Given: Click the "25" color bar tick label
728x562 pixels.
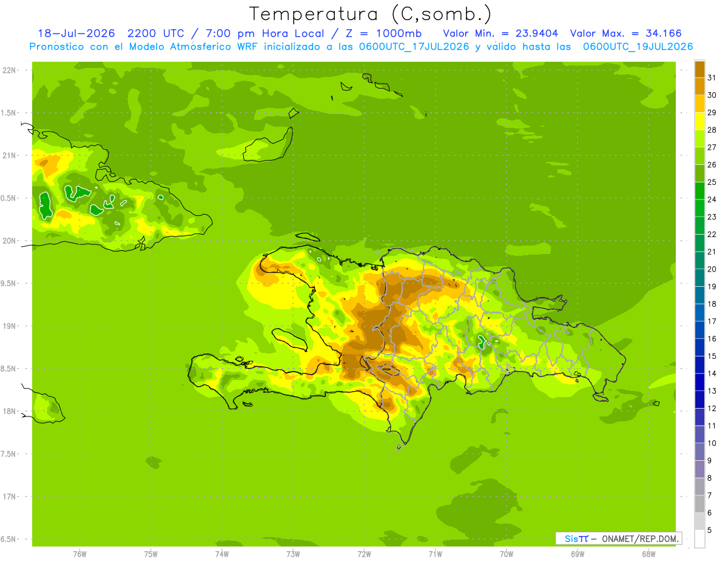Looking at the screenshot, I should [712, 182].
